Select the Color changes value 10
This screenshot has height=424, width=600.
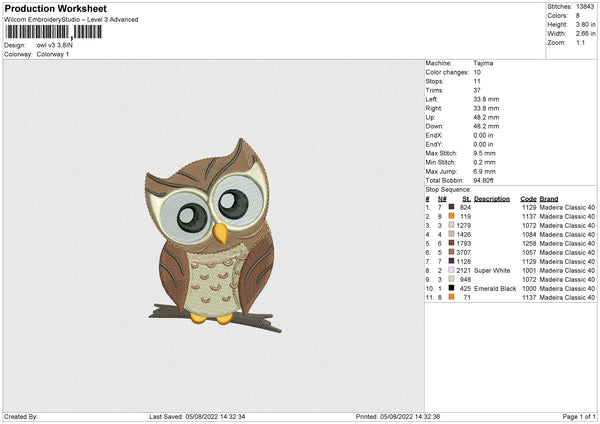coord(477,72)
